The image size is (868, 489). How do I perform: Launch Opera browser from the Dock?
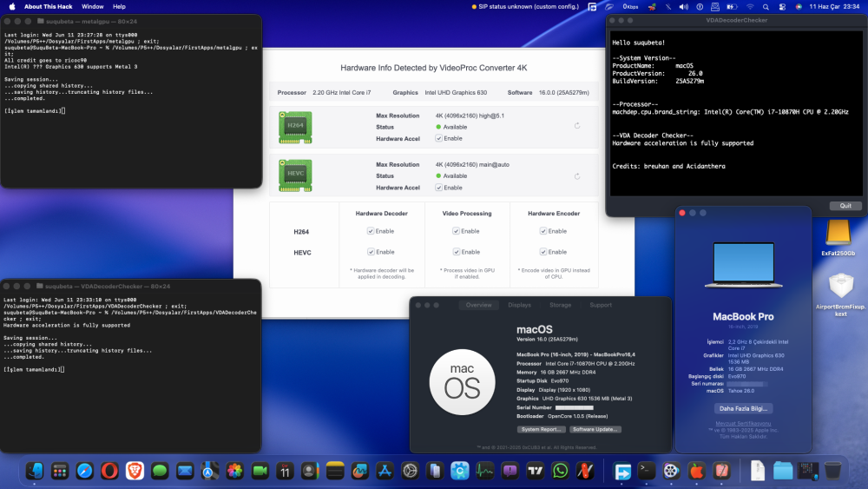point(109,471)
